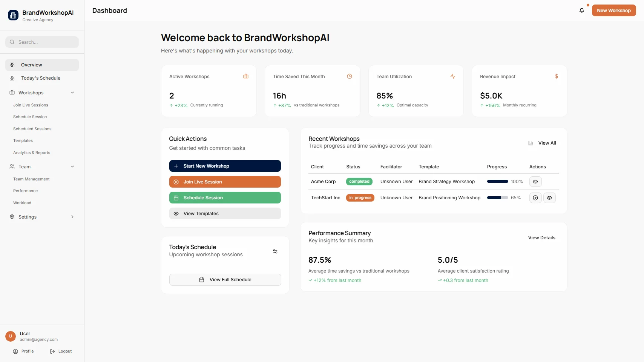Click the chart icon next to View All

531,143
